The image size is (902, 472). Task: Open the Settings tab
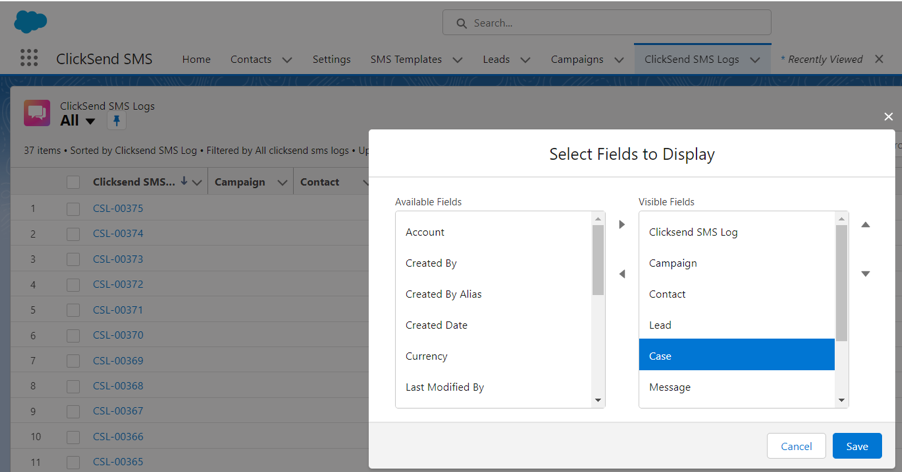(331, 59)
